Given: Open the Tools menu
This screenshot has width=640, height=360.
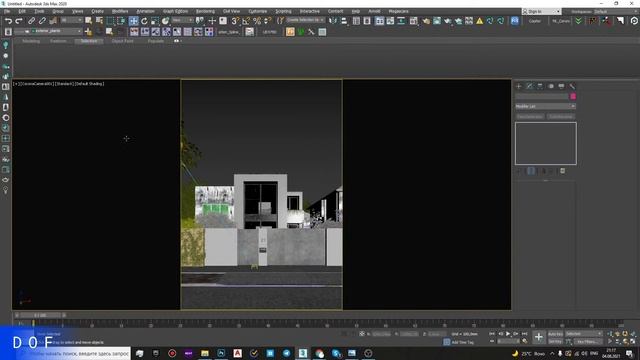Looking at the screenshot, I should 39,11.
